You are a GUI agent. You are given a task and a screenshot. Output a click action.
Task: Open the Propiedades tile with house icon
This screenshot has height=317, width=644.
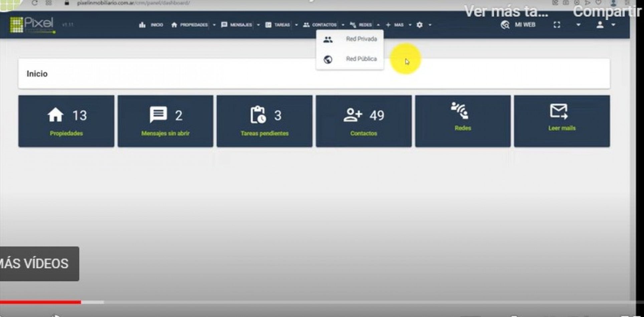coord(66,121)
